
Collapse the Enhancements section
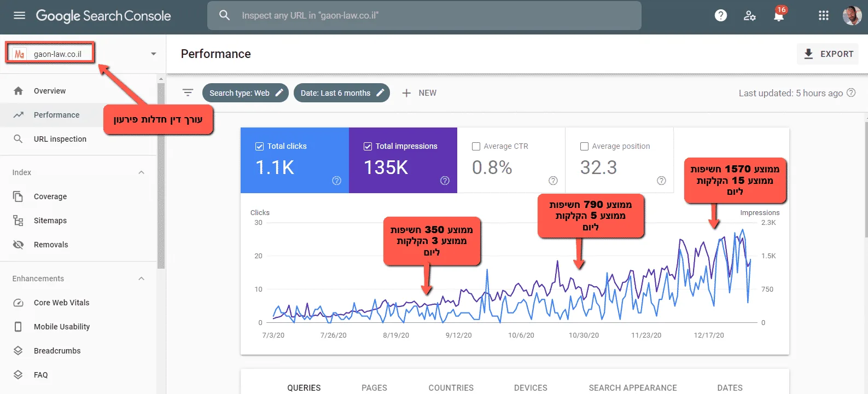(x=141, y=279)
